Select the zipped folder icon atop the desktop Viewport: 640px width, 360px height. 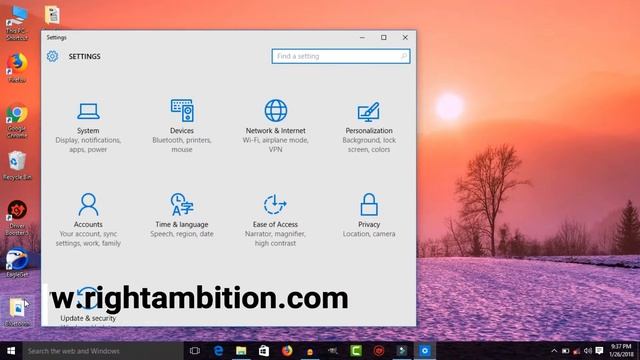coord(52,15)
